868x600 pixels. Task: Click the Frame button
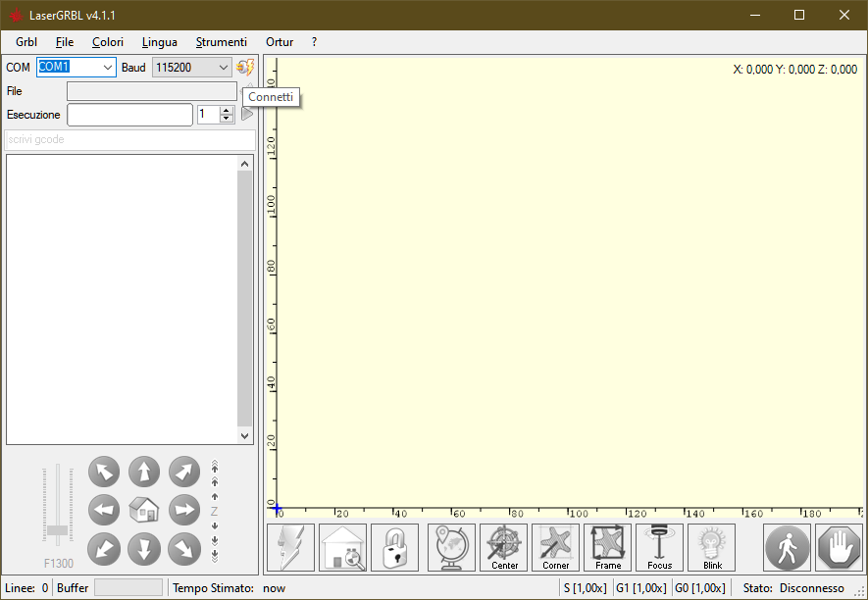[608, 547]
